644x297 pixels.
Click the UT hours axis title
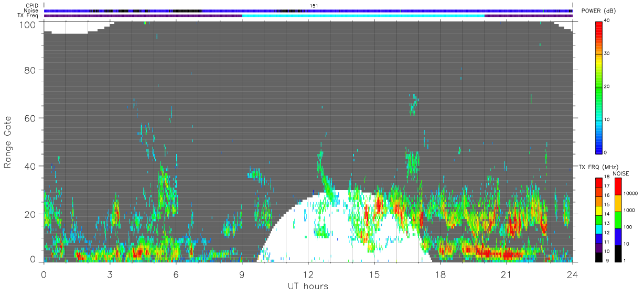click(308, 286)
